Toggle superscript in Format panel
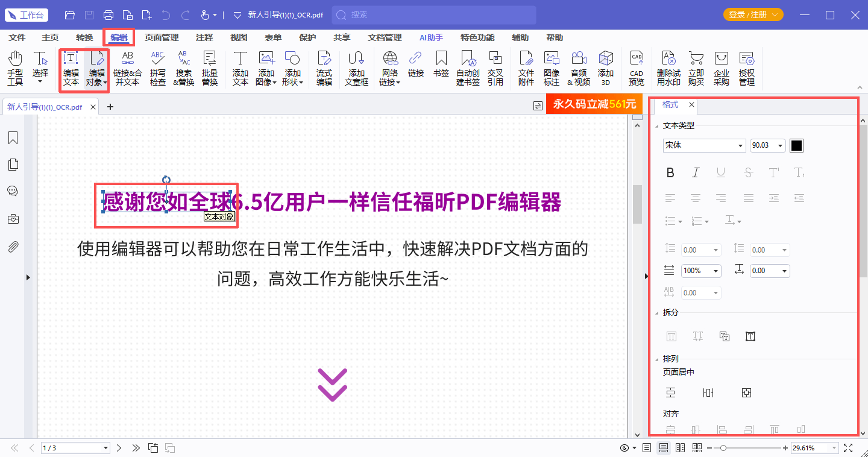The width and height of the screenshot is (868, 457). pyautogui.click(x=774, y=173)
